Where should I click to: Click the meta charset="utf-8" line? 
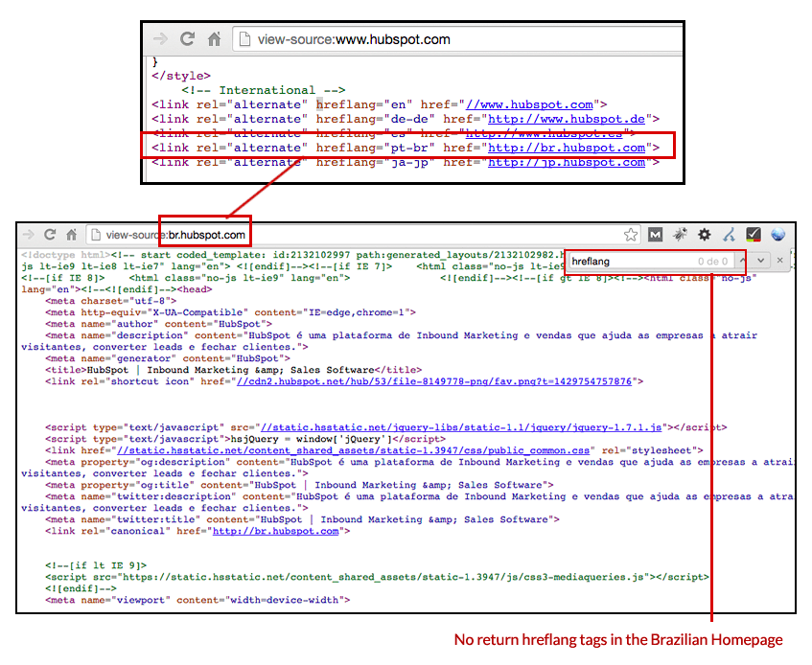coord(111,301)
